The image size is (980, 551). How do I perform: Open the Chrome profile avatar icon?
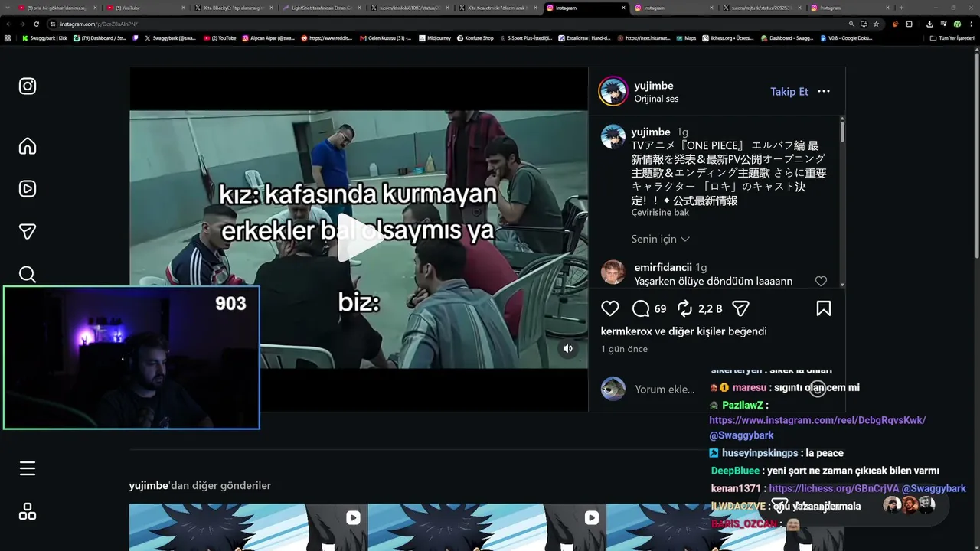click(x=957, y=24)
